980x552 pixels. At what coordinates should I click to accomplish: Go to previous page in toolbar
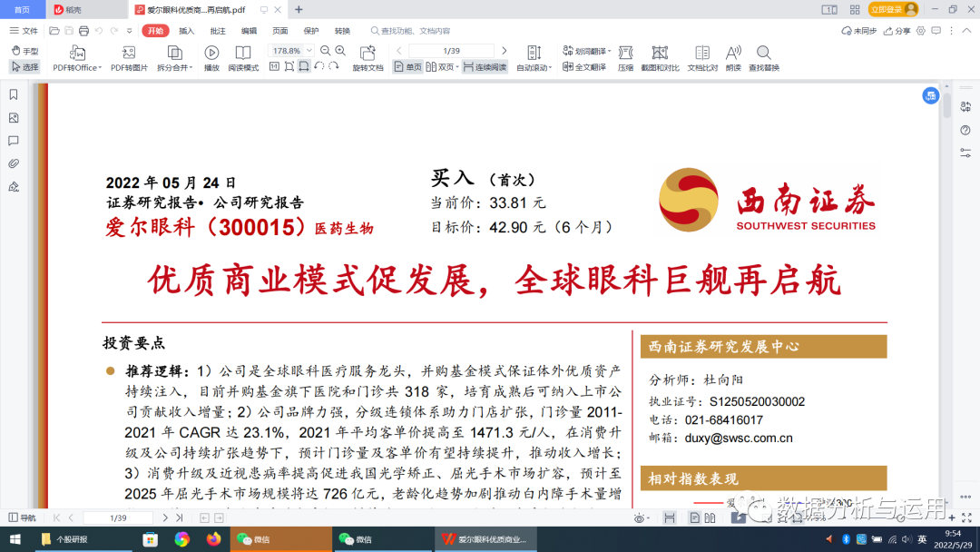coord(399,51)
